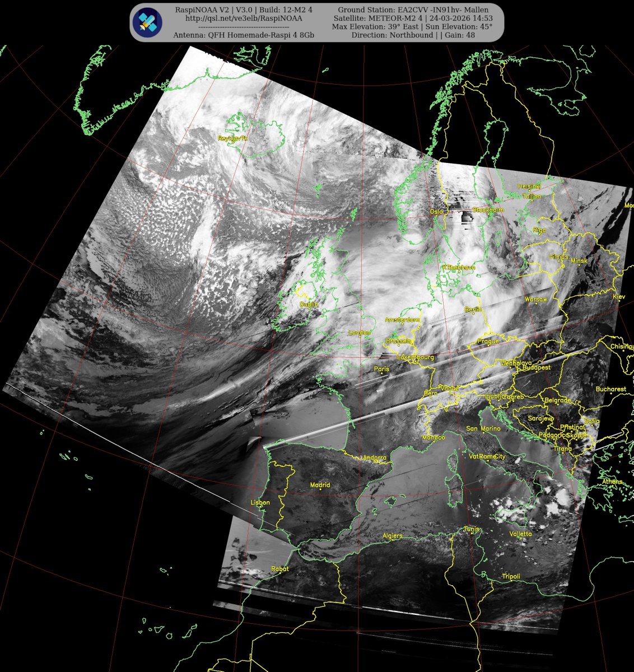Viewport: 634px width, 672px height.
Task: Click the 'Satellite: METEOR-M2 4' date line
Action: tap(412, 18)
